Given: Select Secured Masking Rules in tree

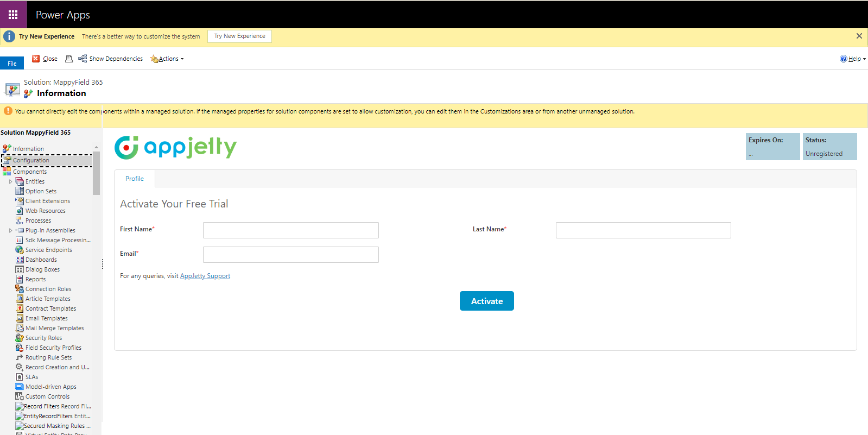Looking at the screenshot, I should 53,426.
